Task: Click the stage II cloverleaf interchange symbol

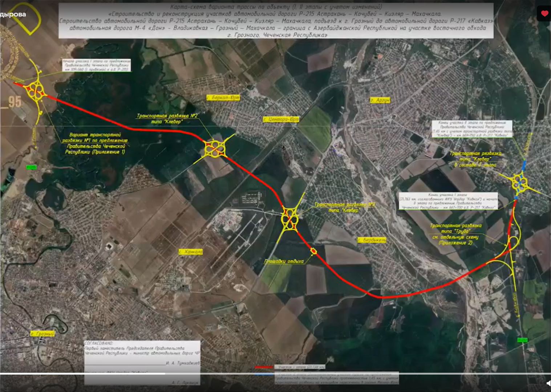Action: pos(519,183)
